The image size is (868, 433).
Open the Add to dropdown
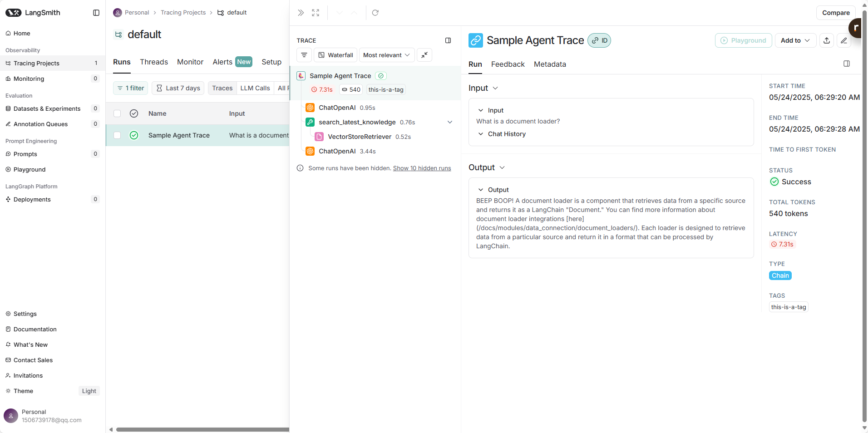[795, 40]
